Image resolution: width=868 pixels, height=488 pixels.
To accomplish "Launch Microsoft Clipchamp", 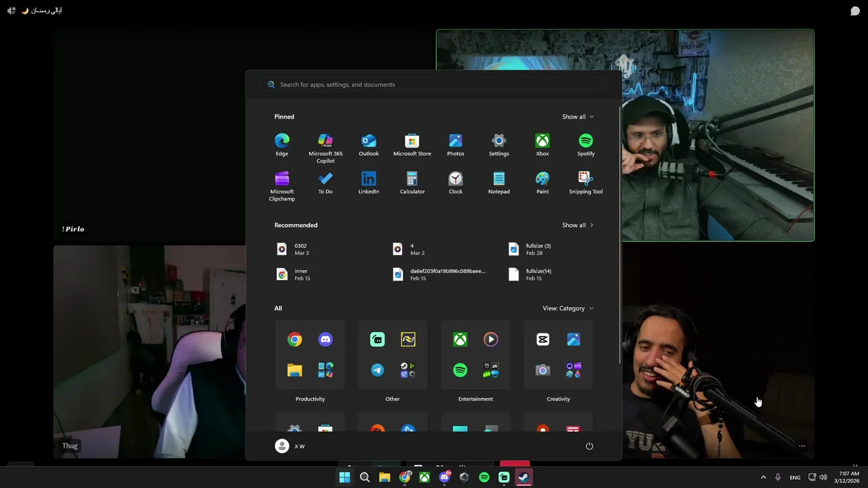I will click(282, 186).
